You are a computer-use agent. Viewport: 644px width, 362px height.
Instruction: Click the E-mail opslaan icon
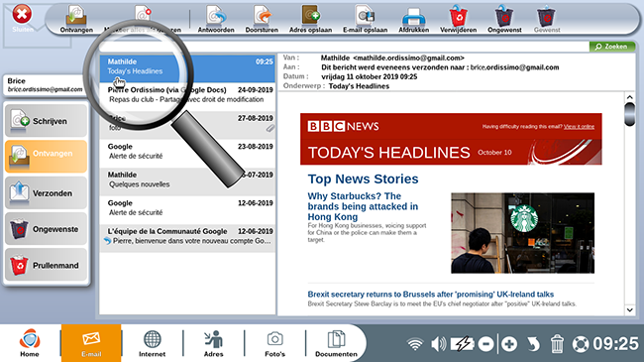[x=366, y=19]
